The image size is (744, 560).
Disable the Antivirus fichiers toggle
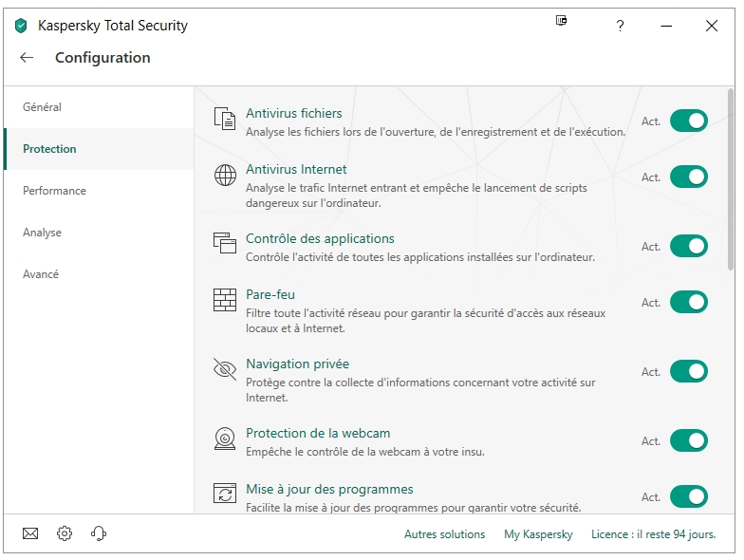[x=688, y=121]
